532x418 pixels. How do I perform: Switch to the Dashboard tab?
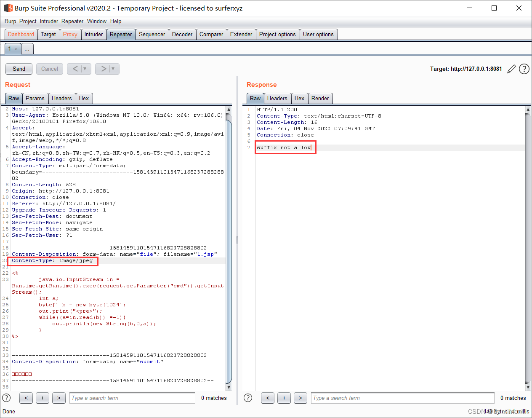coord(21,34)
